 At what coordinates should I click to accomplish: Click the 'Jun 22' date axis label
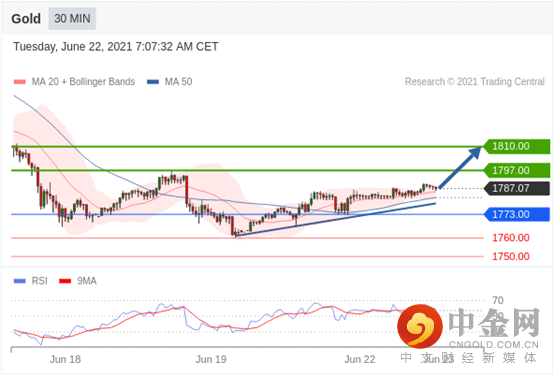[x=360, y=359]
